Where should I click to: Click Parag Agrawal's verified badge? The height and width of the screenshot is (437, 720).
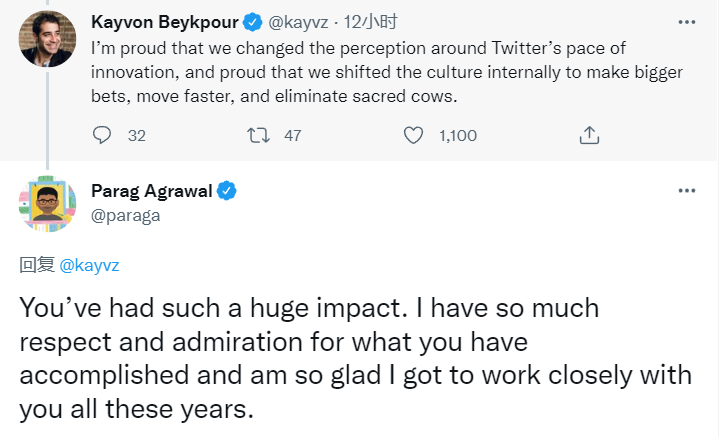click(228, 191)
